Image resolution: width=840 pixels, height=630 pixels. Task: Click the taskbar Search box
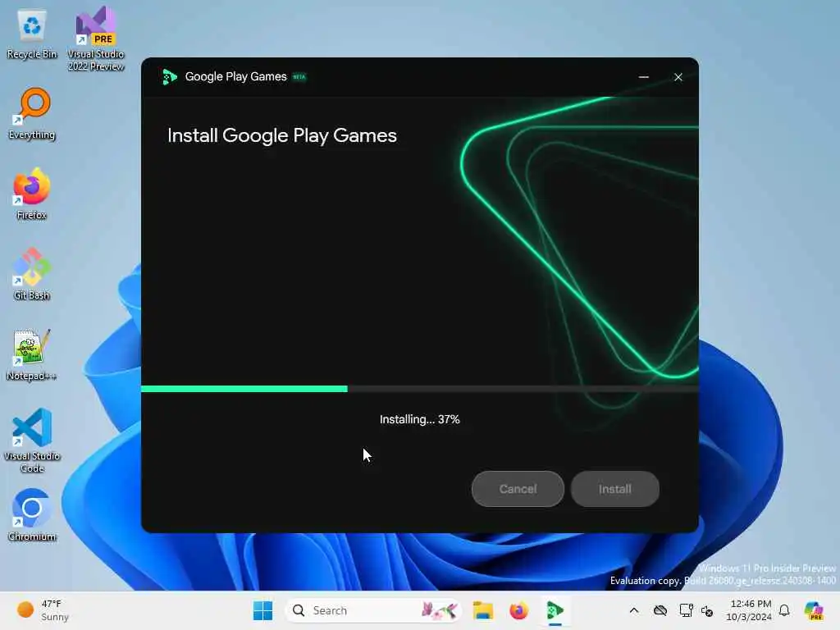[x=373, y=610]
